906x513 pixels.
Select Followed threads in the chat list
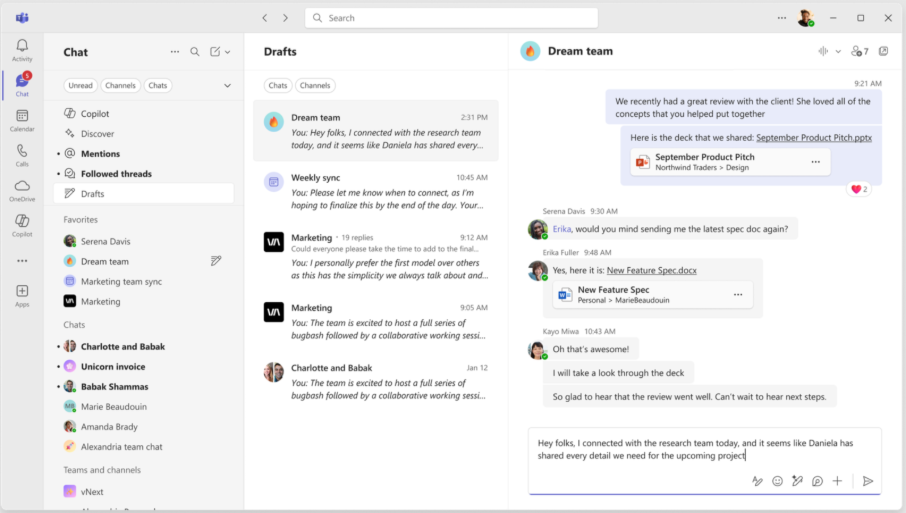[x=116, y=174]
